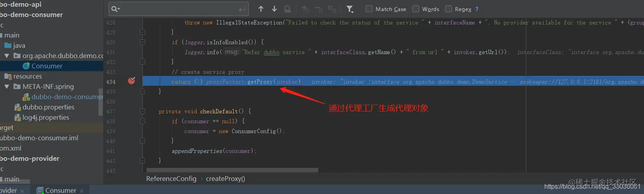Click select all occurrences icon
This screenshot has width=644, height=194.
[x=333, y=9]
